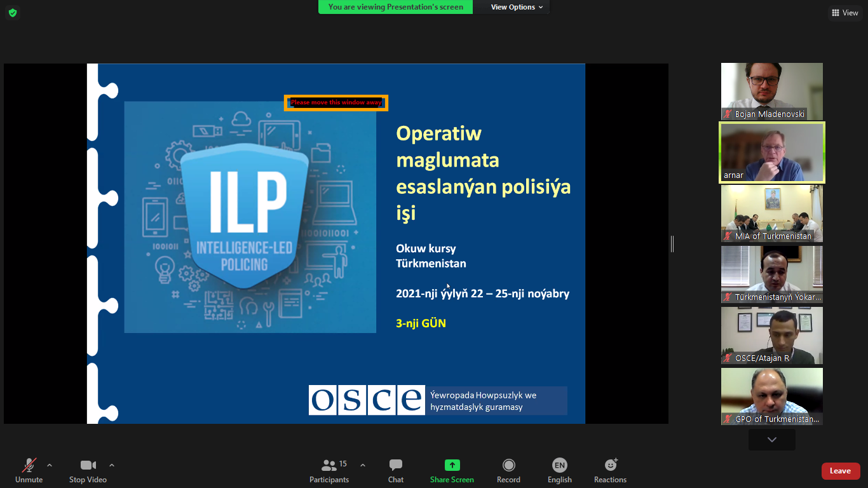Click the green encryption shield icon

13,13
